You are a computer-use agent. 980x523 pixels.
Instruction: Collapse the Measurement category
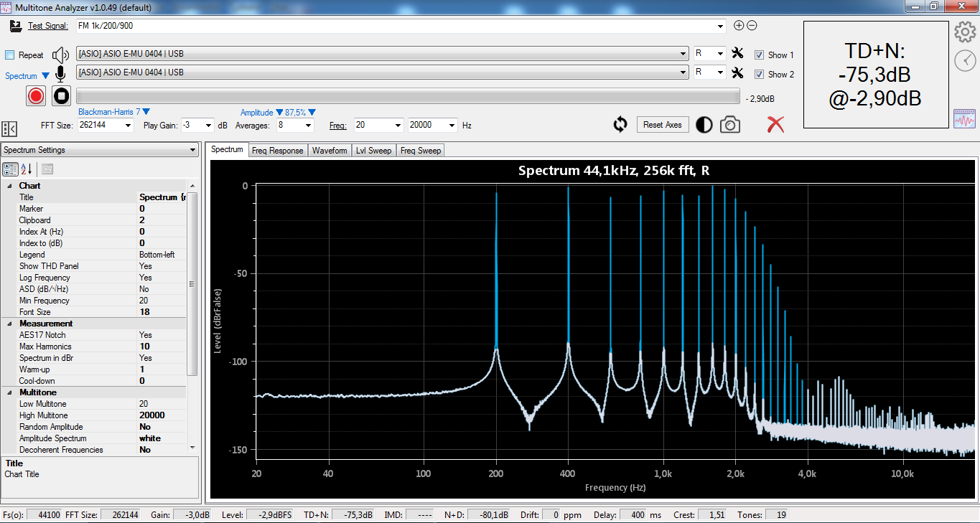tap(10, 324)
